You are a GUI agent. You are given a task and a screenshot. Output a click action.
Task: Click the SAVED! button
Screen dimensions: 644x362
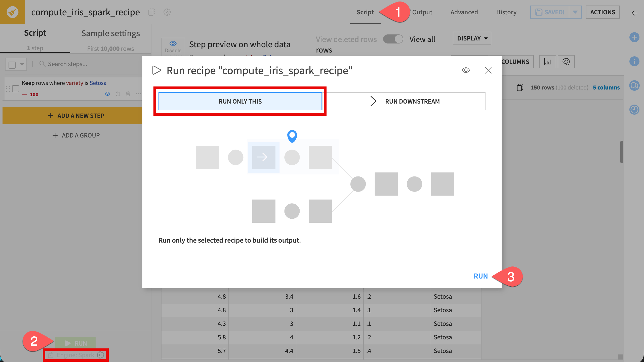tap(550, 12)
